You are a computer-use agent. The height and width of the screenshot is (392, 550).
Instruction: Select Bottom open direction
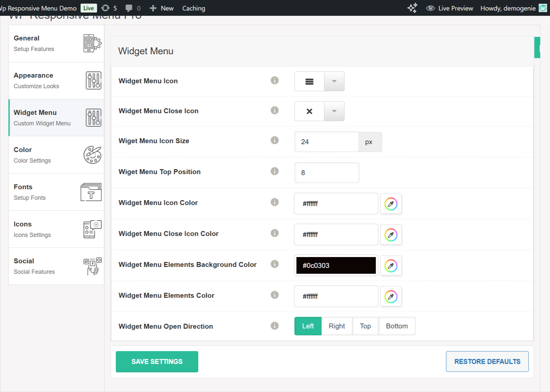(397, 326)
